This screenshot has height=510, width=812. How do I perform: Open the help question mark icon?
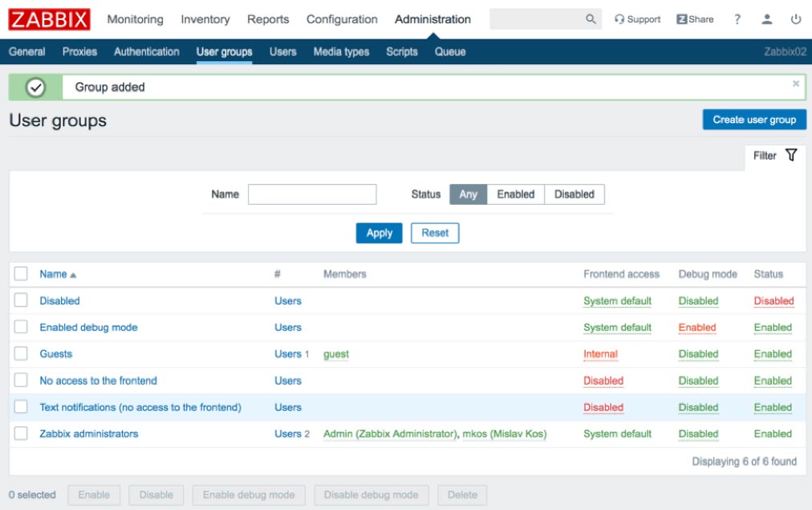(737, 19)
